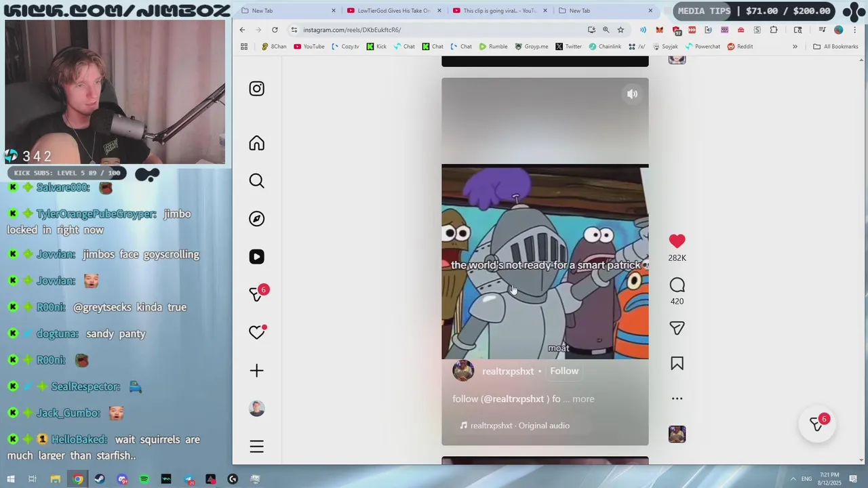Expand the caption with "more"
The image size is (868, 488).
coord(583,399)
